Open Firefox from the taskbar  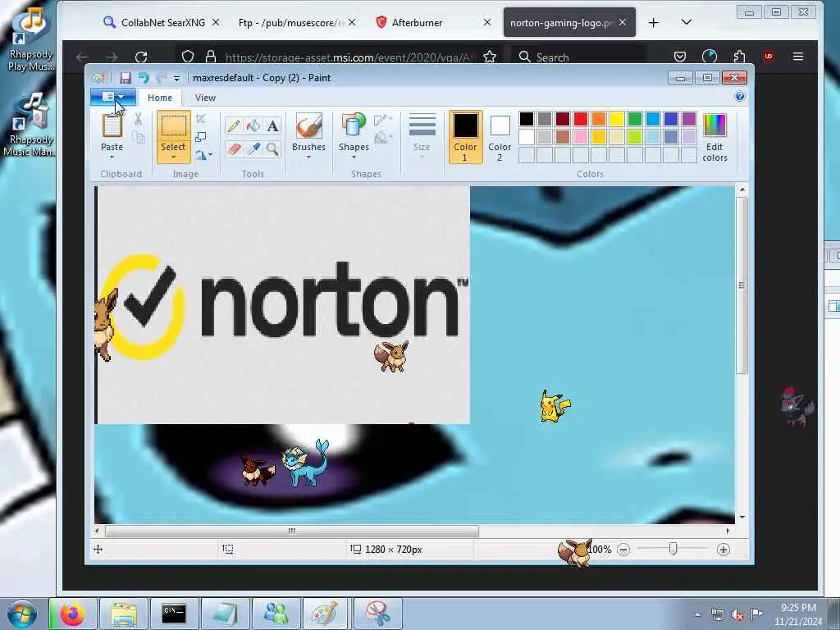click(x=73, y=614)
